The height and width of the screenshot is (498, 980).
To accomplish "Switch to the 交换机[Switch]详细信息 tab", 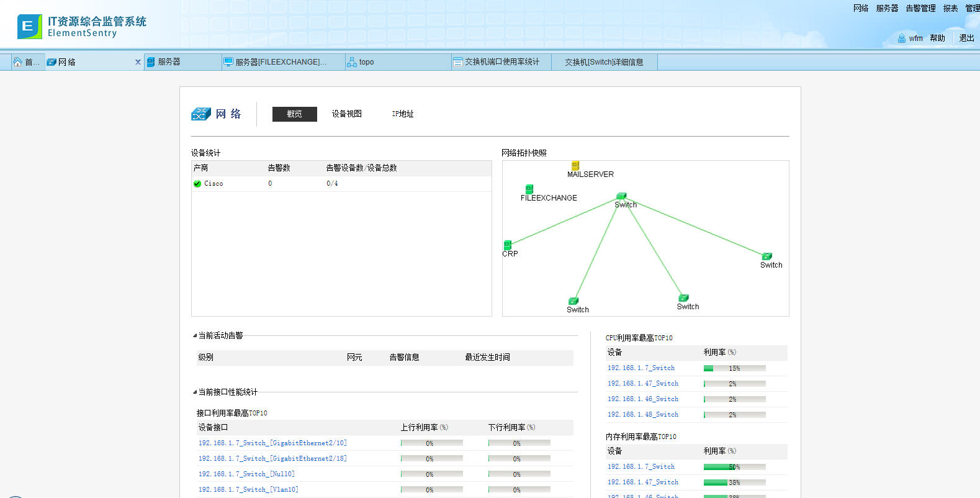I will 604,62.
